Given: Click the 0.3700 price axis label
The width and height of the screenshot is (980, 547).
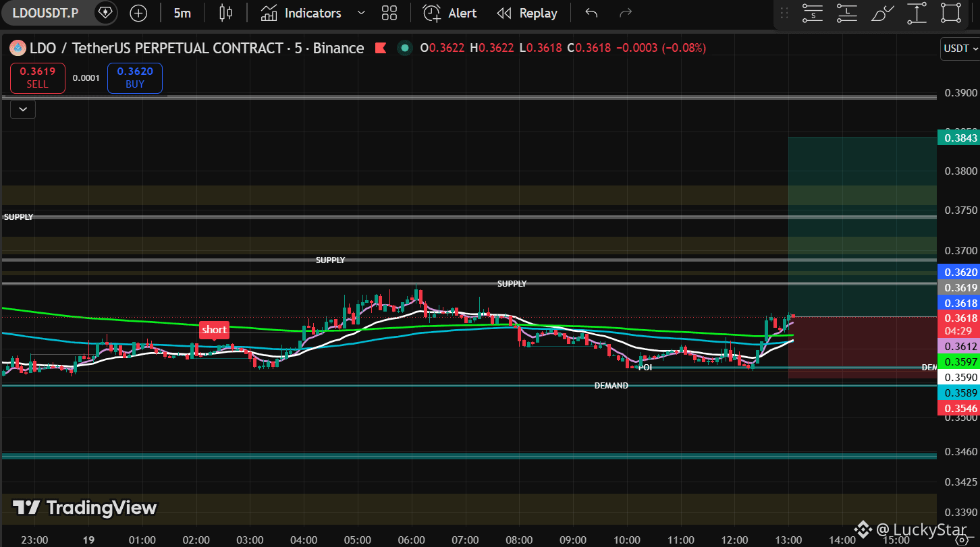Looking at the screenshot, I should click(x=960, y=251).
